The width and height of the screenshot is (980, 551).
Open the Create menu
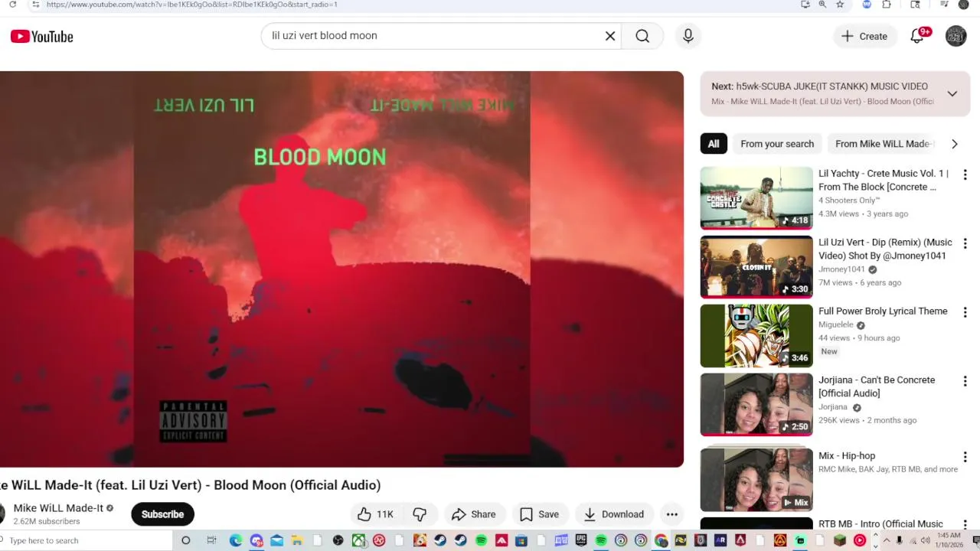tap(864, 36)
